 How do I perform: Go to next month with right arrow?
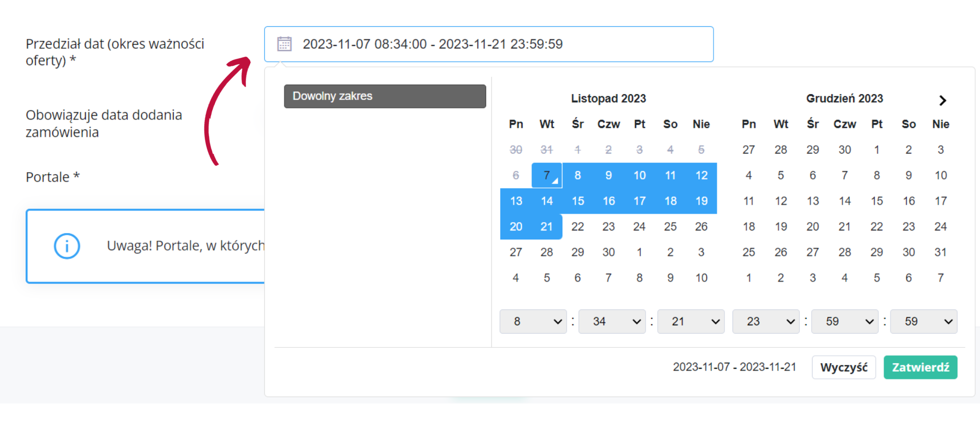tap(943, 100)
